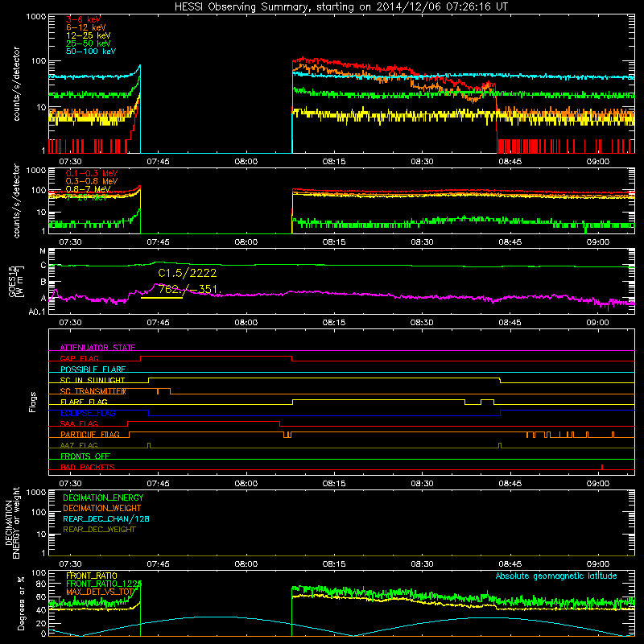Select the green 25-50 keV legend label
Screen dimensions: 644x644
click(89, 43)
